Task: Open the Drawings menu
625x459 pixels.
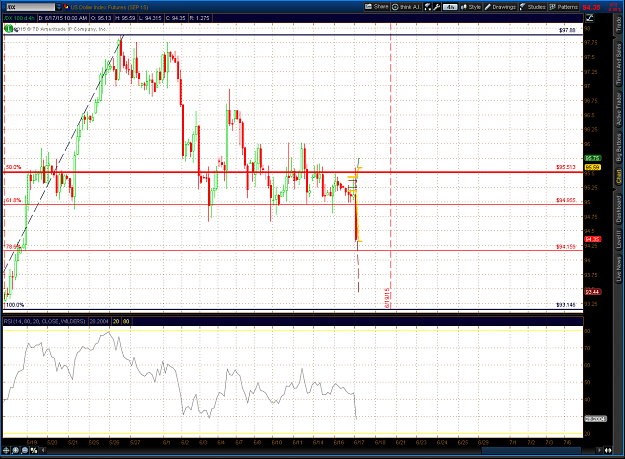Action: click(500, 7)
